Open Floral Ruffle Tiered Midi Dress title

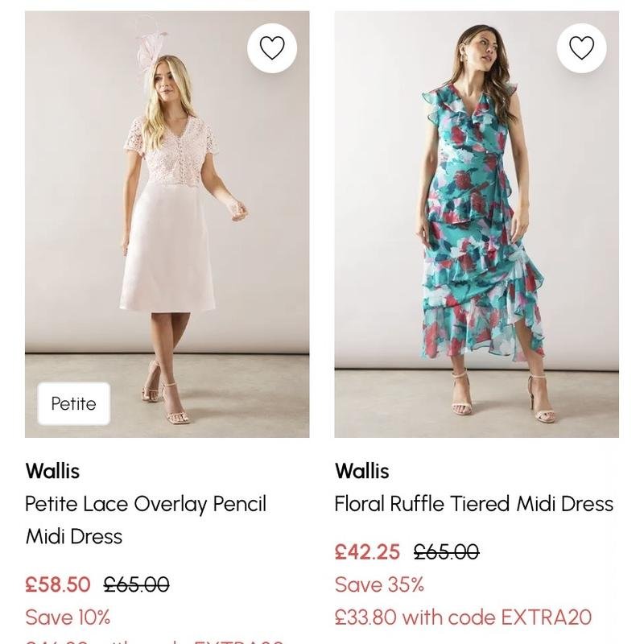pos(473,504)
